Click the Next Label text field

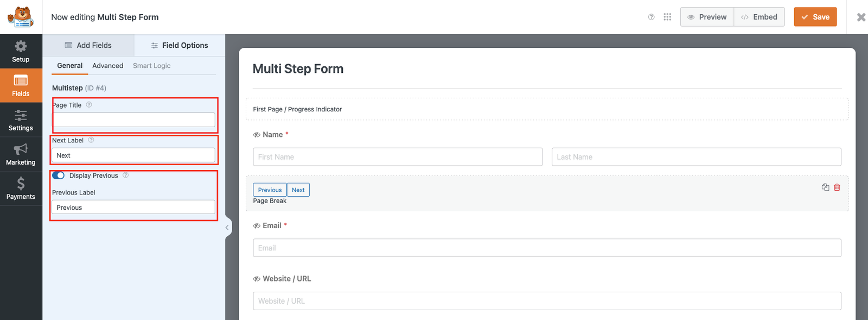click(x=133, y=155)
